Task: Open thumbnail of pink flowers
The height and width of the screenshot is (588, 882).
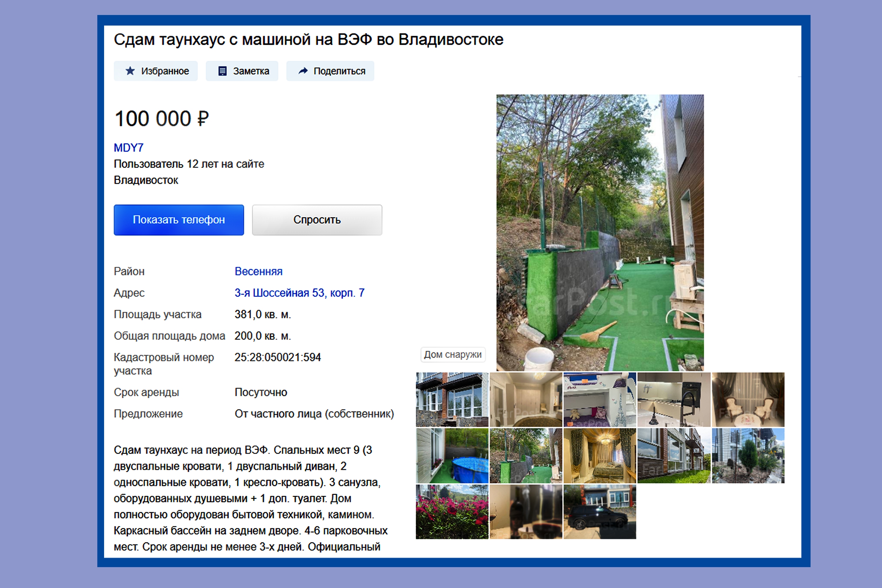Action: tap(452, 512)
